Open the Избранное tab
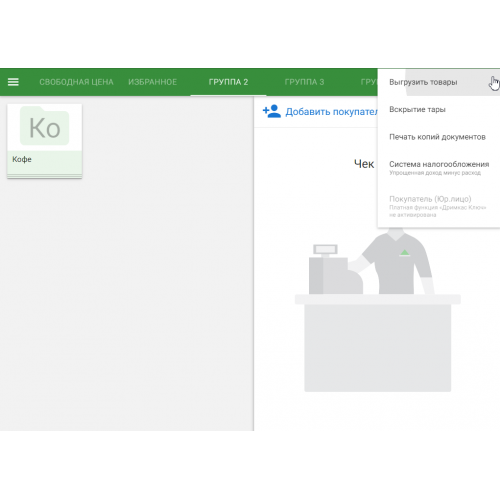Screen dimensions: 500x500 (x=152, y=82)
